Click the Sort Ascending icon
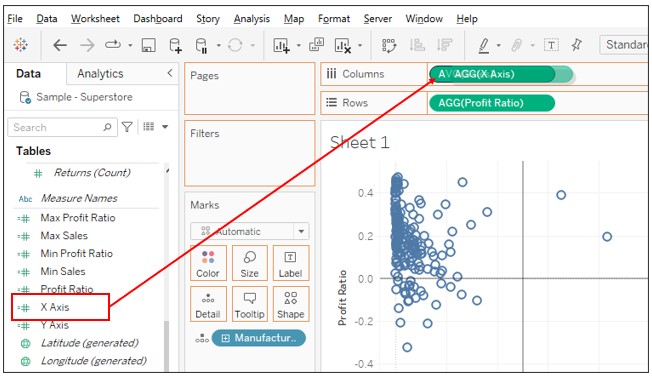This screenshot has height=378, width=652. point(417,44)
